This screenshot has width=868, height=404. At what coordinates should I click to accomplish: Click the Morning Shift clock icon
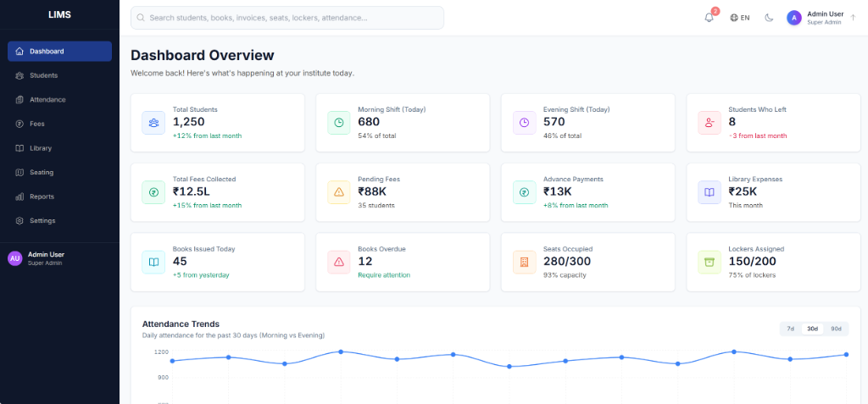[339, 123]
